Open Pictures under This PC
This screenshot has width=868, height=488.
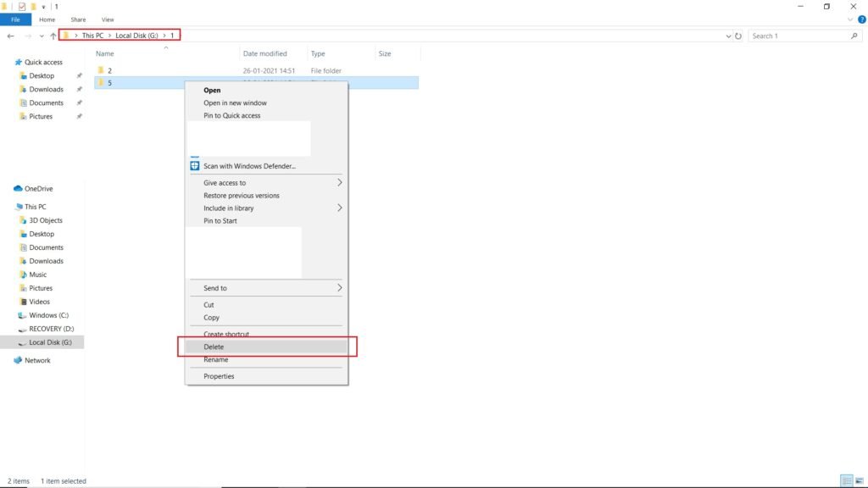pyautogui.click(x=41, y=288)
